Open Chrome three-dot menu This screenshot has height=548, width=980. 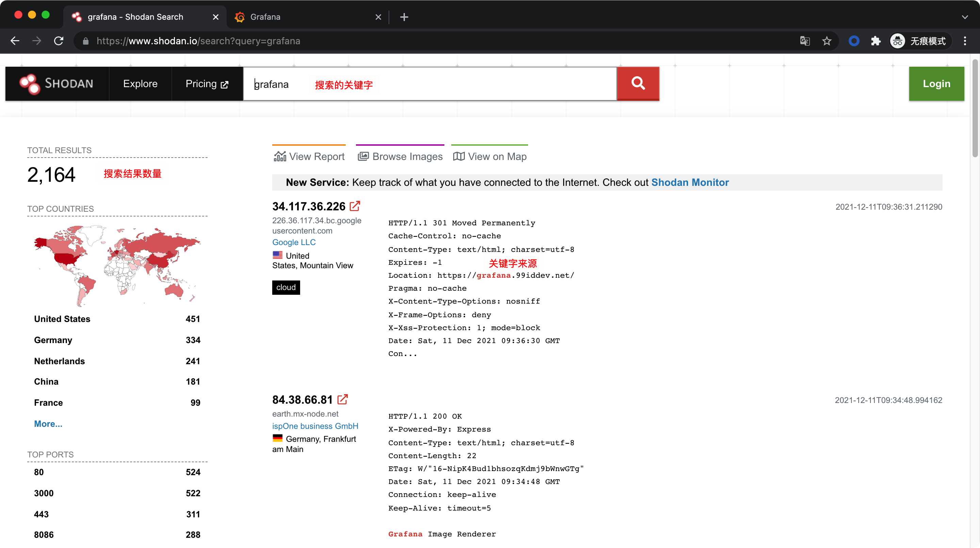point(965,41)
